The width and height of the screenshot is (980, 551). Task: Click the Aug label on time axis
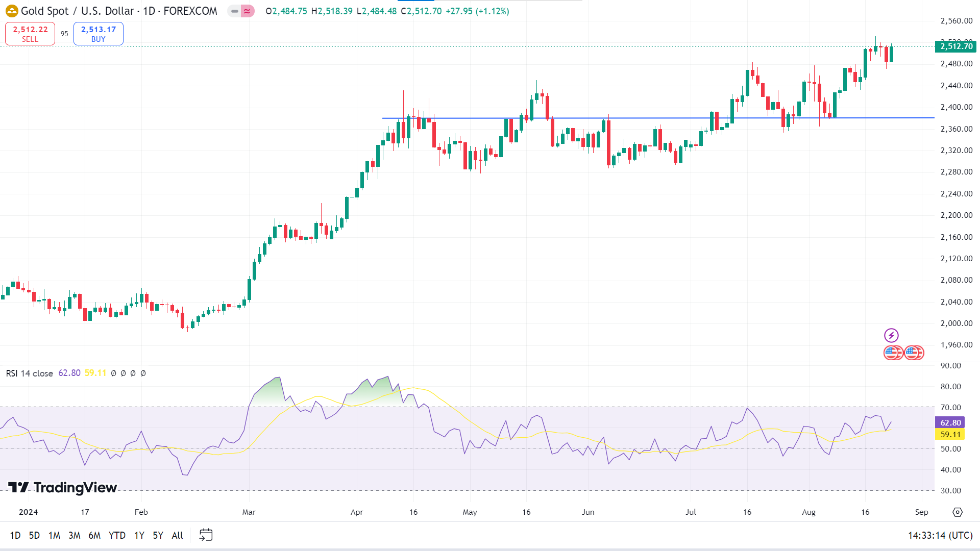[808, 512]
